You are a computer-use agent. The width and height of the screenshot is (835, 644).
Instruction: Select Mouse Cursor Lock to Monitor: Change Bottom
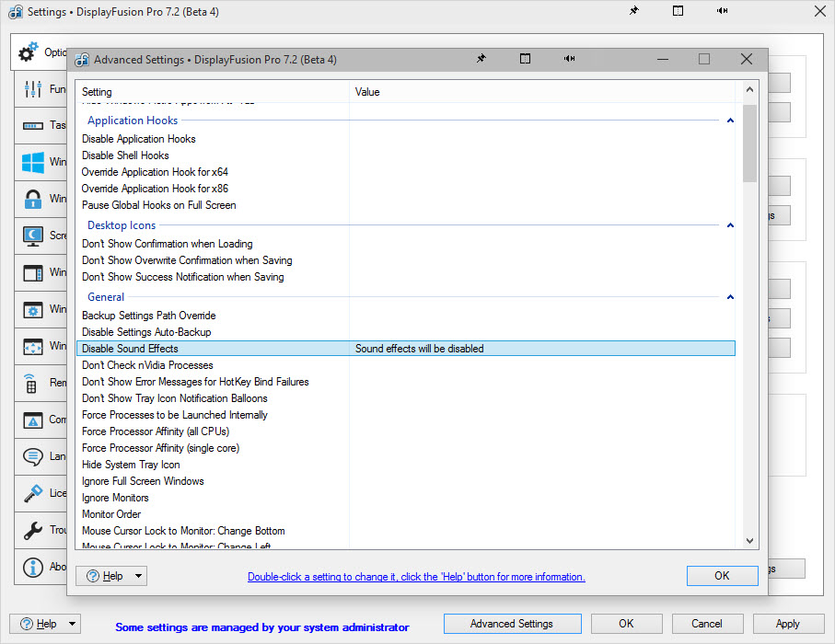[406, 531]
